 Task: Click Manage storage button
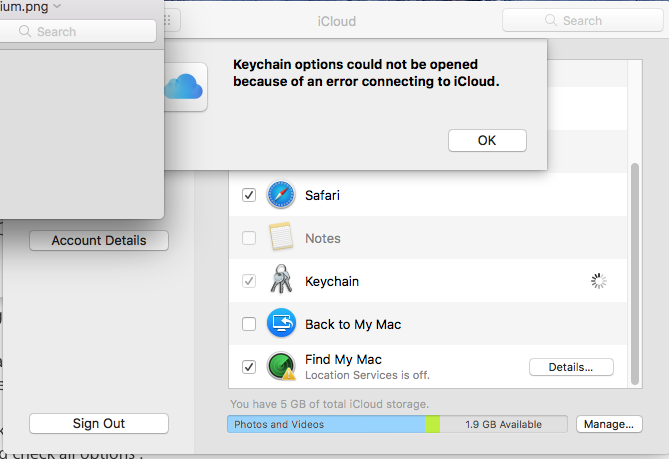609,424
